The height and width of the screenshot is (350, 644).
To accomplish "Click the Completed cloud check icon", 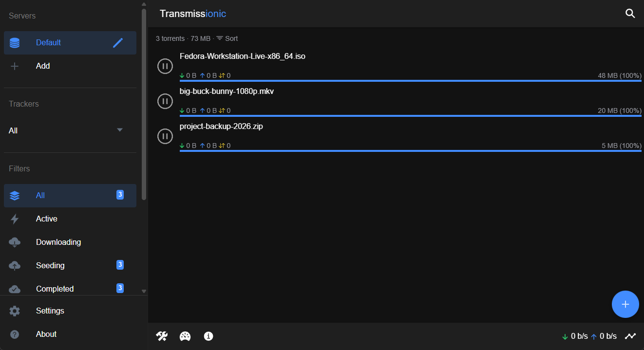I will [15, 289].
